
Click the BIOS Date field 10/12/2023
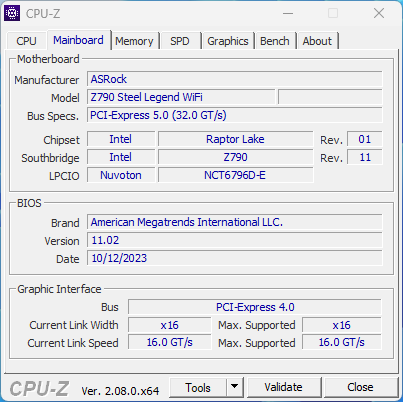click(235, 258)
